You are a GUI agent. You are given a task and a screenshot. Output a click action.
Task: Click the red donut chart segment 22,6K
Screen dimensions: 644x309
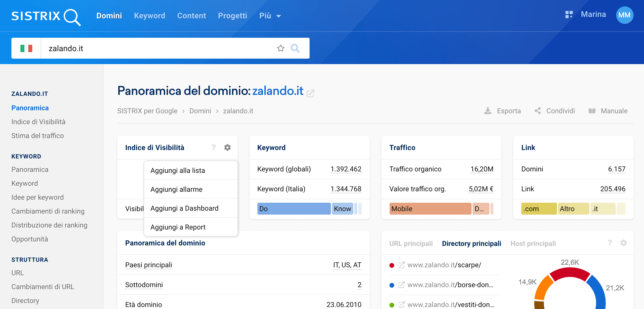pyautogui.click(x=570, y=273)
